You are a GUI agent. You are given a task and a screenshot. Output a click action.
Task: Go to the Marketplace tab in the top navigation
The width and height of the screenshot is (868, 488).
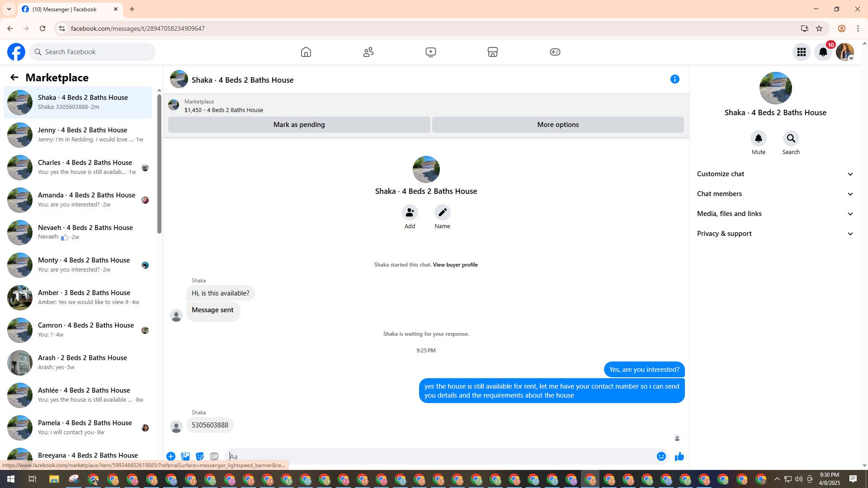(x=492, y=52)
